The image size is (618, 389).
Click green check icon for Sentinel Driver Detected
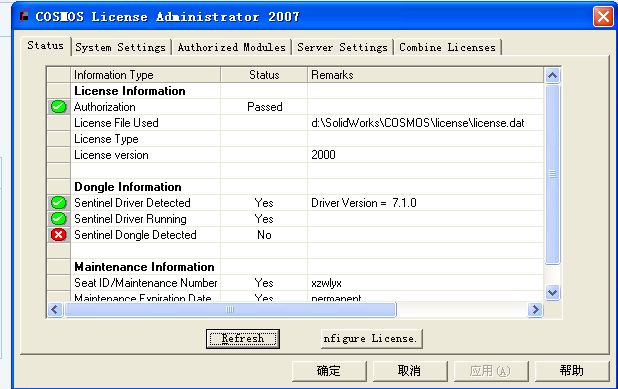pos(59,203)
